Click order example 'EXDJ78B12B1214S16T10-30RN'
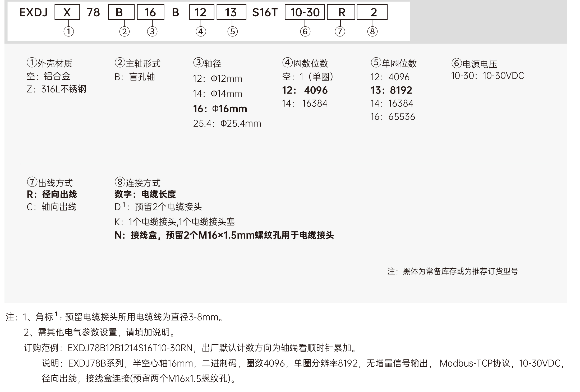The width and height of the screenshot is (580, 392). point(130,348)
